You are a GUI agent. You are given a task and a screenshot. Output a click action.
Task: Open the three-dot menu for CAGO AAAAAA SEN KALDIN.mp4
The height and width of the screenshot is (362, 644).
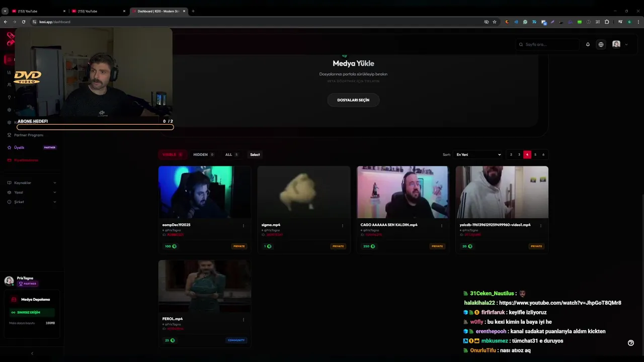coord(442,226)
